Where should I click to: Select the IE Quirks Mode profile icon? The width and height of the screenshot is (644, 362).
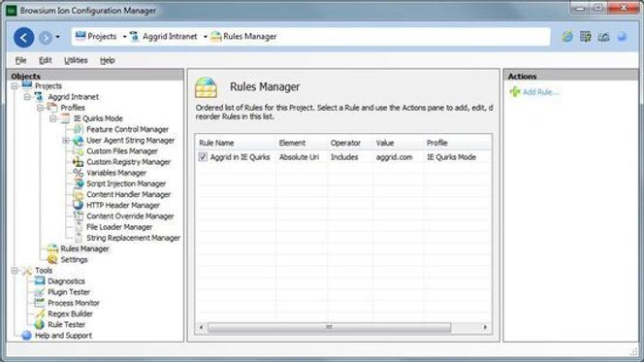click(65, 118)
